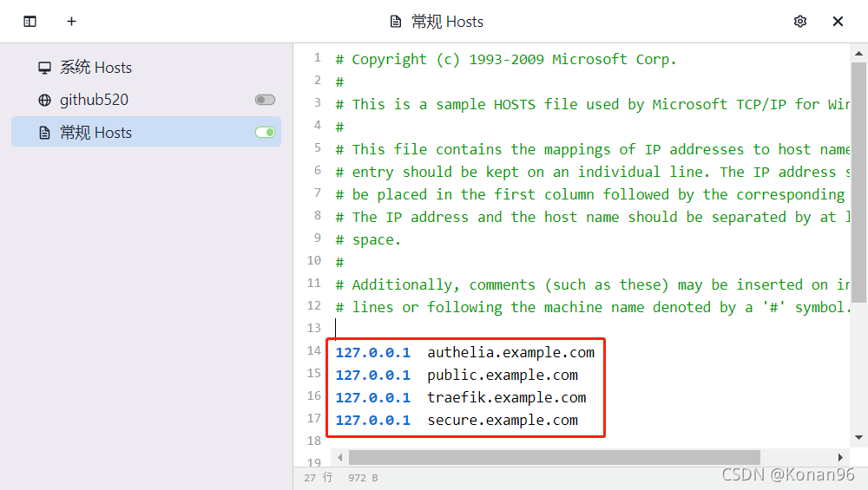Image resolution: width=868 pixels, height=490 pixels.
Task: Click secure.example.com hostname
Action: click(503, 421)
